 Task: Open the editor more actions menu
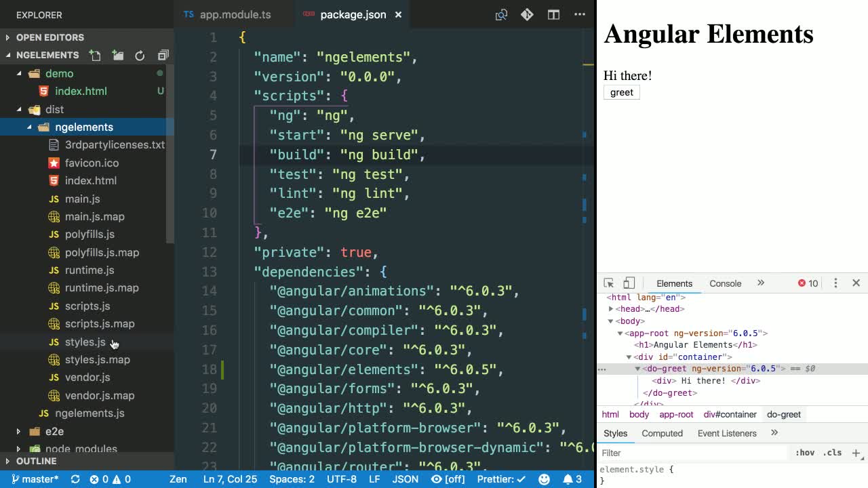tap(579, 14)
